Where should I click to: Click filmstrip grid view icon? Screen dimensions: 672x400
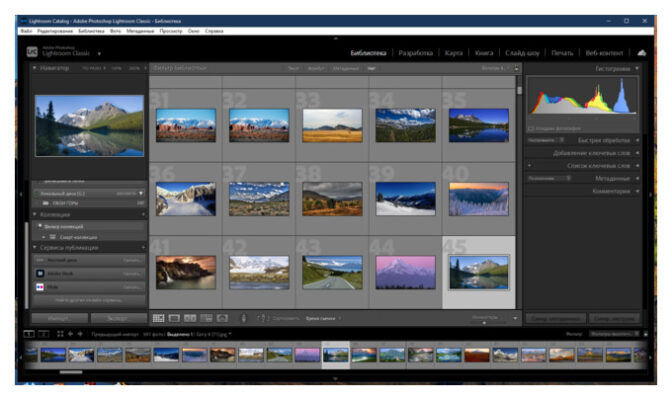(x=60, y=334)
